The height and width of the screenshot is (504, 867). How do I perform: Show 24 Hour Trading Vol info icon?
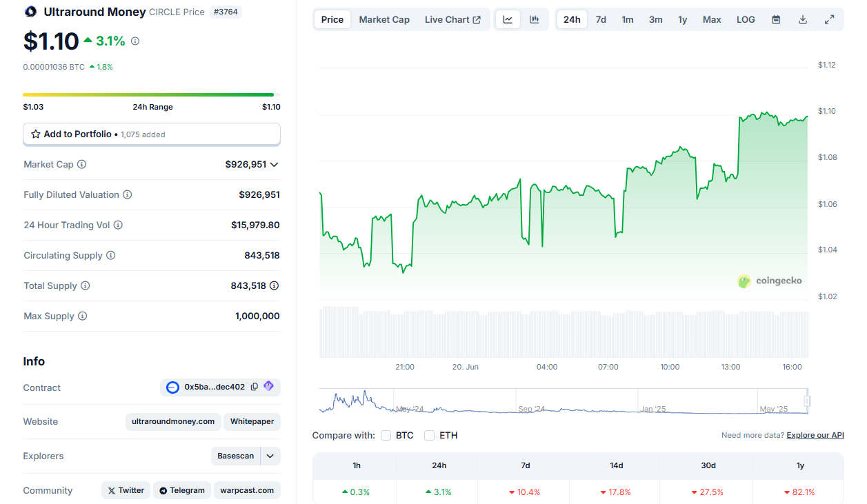click(118, 225)
